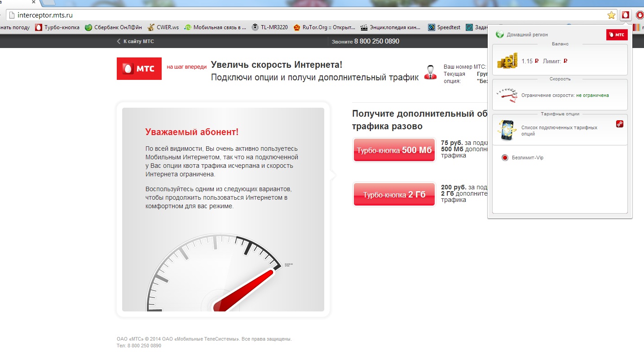Open the Мобильная связь bookmark

point(215,27)
